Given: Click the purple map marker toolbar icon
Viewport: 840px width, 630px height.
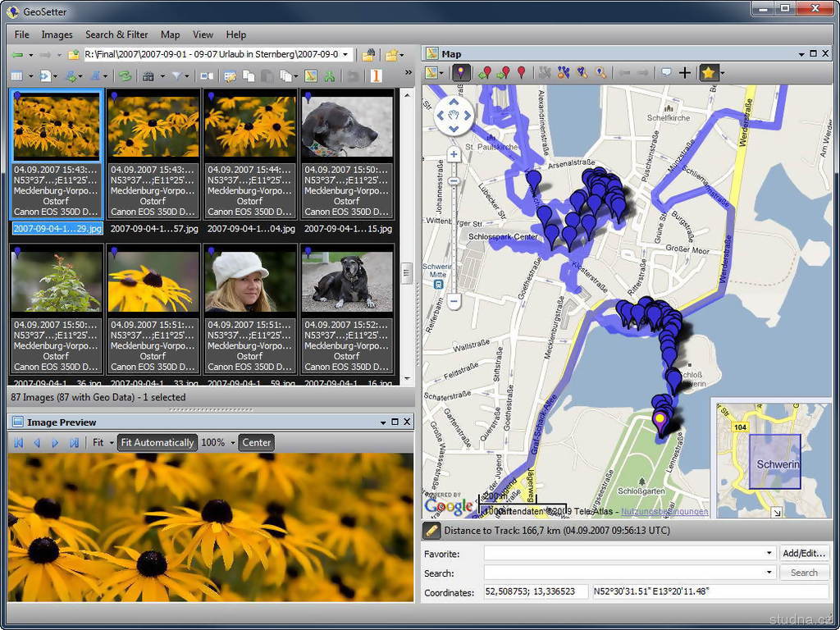Looking at the screenshot, I should pos(462,73).
